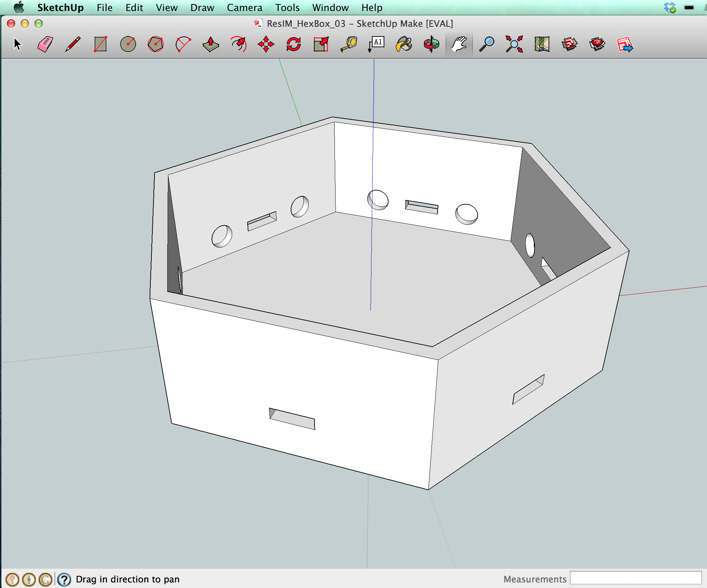The width and height of the screenshot is (707, 588).
Task: Pick the Circle drawing tool
Action: (x=128, y=44)
